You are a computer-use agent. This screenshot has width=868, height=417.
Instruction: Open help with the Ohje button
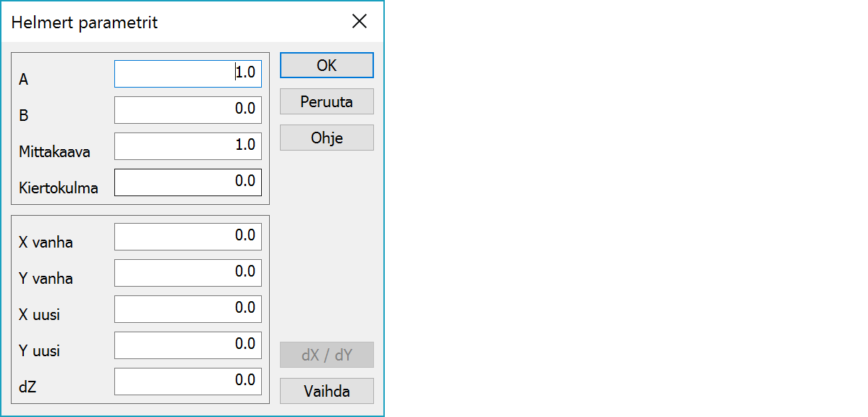[x=327, y=138]
